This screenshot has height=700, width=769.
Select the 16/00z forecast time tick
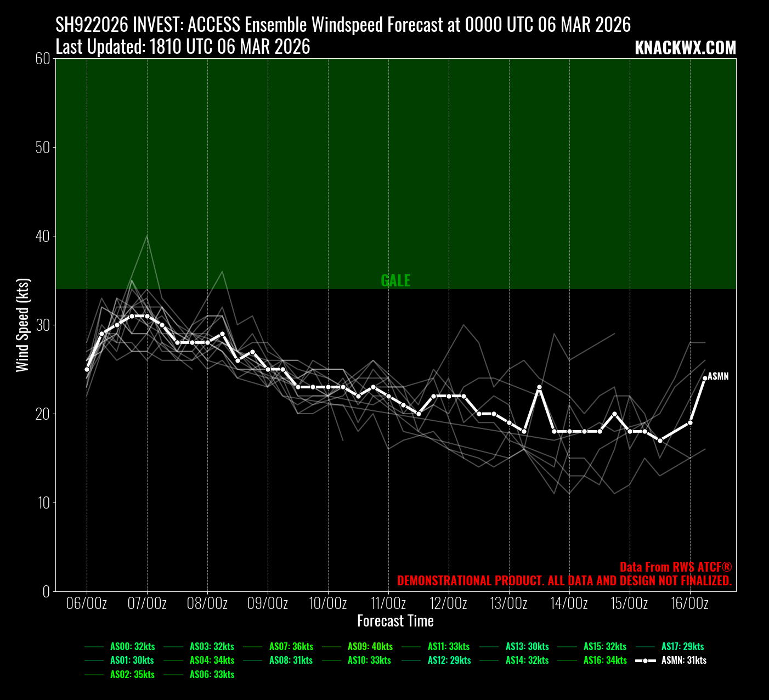tap(689, 603)
